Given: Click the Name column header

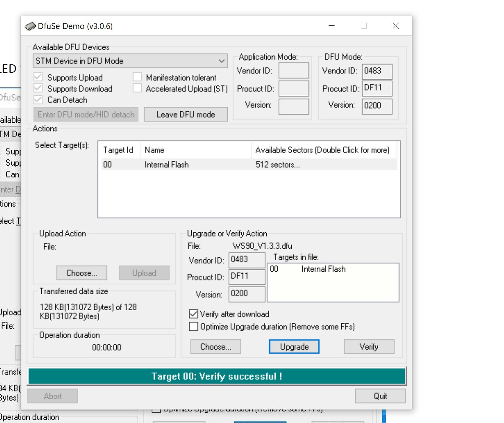Looking at the screenshot, I should 155,150.
